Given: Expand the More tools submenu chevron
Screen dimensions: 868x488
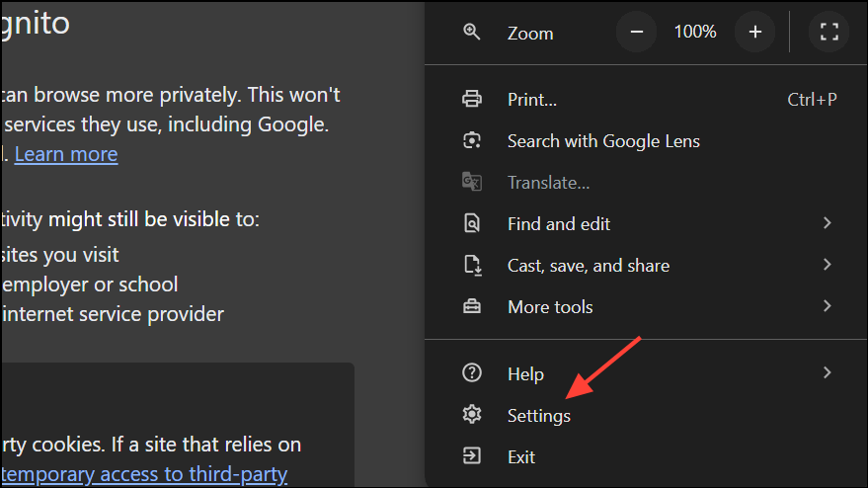Looking at the screenshot, I should (x=828, y=306).
